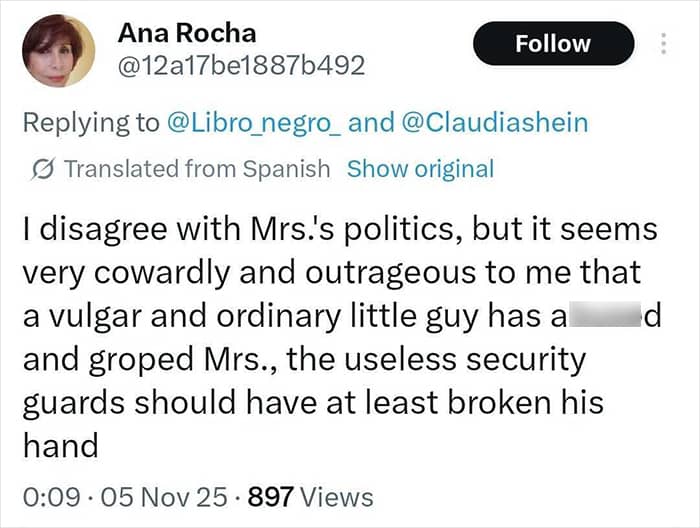
Task: Click the blurred word in the tweet
Action: (604, 315)
